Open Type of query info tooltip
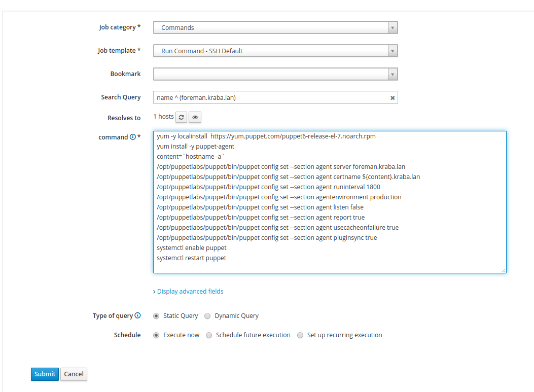The height and width of the screenshot is (392, 534). 137,315
